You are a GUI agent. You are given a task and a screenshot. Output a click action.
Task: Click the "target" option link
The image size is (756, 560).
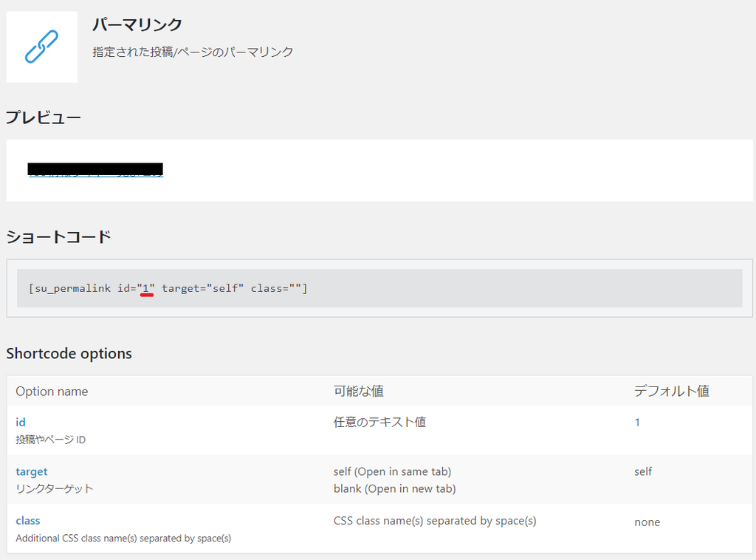click(x=32, y=471)
